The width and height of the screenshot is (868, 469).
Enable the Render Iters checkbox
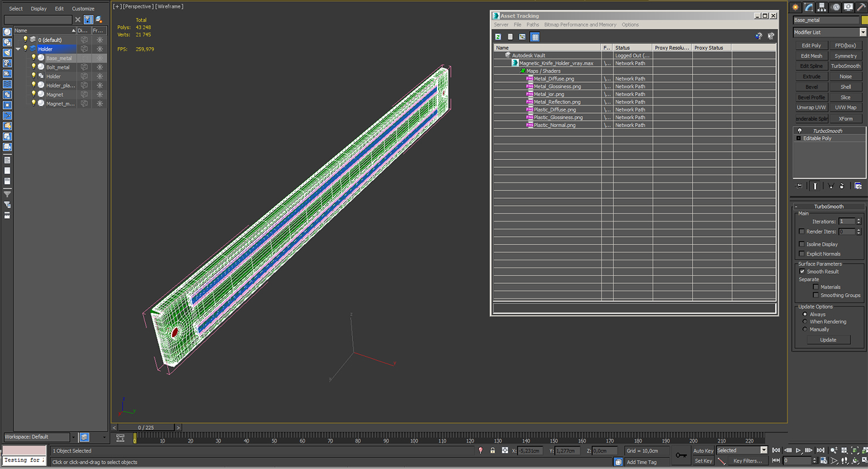[802, 232]
